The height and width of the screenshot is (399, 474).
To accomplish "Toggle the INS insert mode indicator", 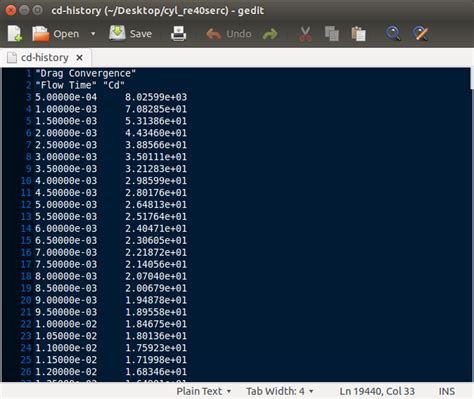I will click(x=447, y=391).
